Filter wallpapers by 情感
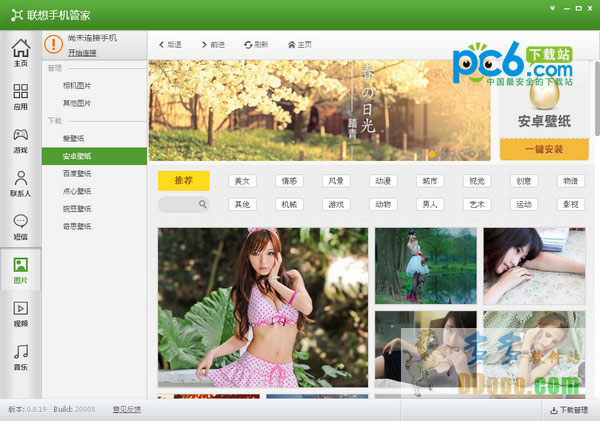This screenshot has width=600, height=421. click(x=289, y=181)
